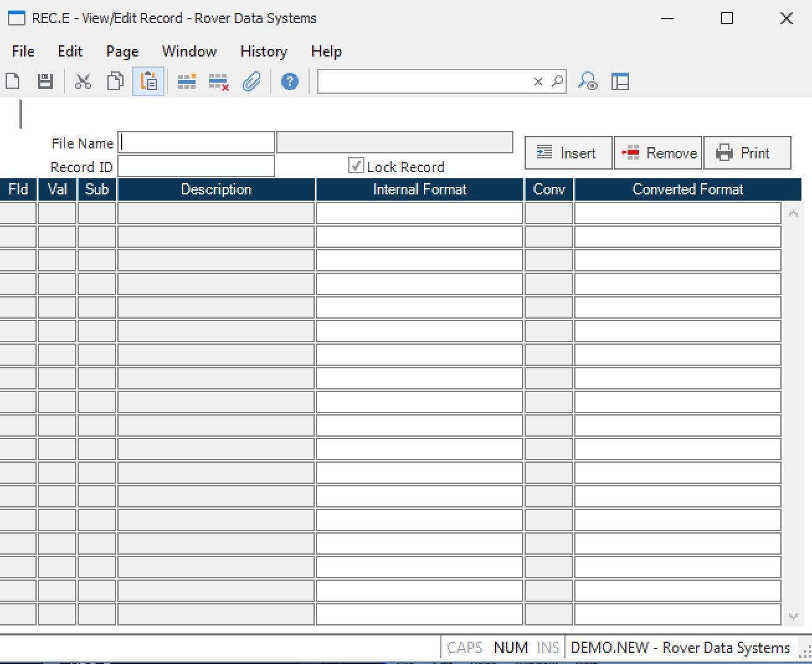Click into the Record ID field
This screenshot has width=812, height=664.
tap(196, 166)
